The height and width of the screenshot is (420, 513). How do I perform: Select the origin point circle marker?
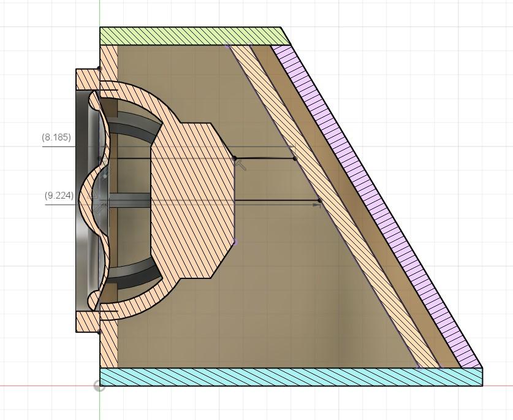(x=99, y=386)
